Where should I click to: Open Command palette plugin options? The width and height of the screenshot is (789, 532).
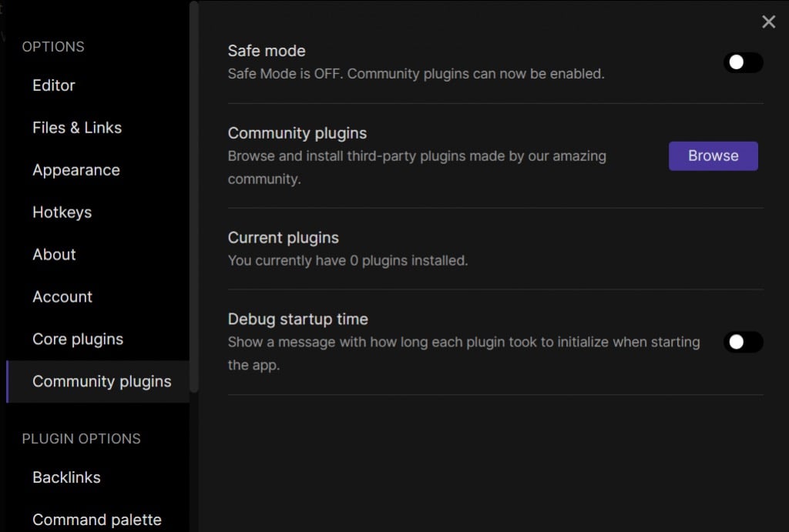97,520
